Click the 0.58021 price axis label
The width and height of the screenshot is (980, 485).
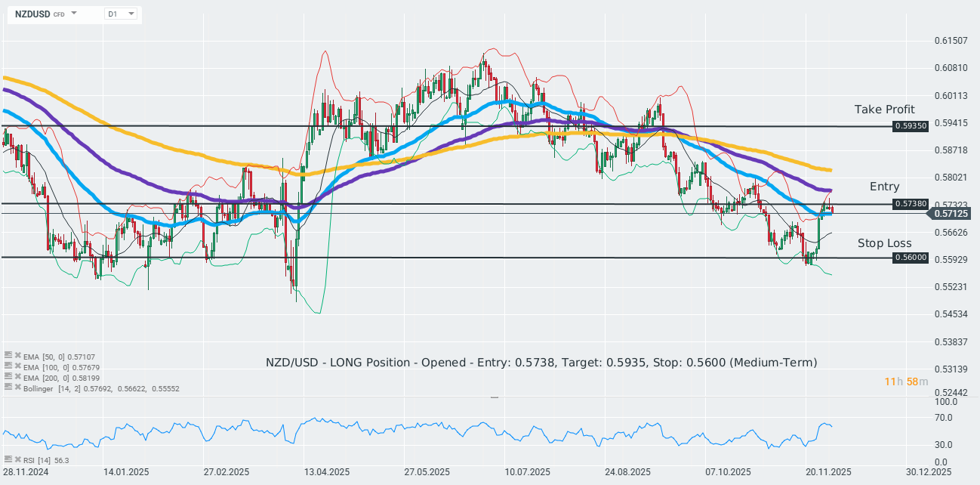pos(951,178)
